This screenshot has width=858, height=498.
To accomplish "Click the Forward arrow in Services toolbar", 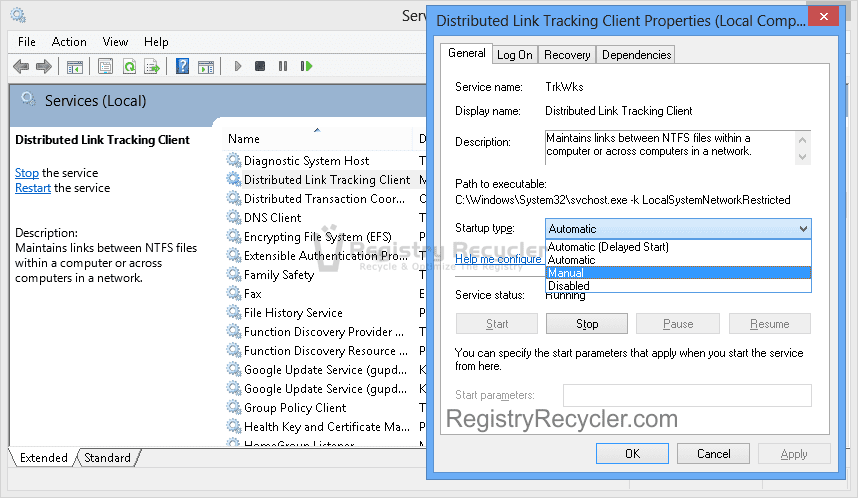I will coord(44,67).
